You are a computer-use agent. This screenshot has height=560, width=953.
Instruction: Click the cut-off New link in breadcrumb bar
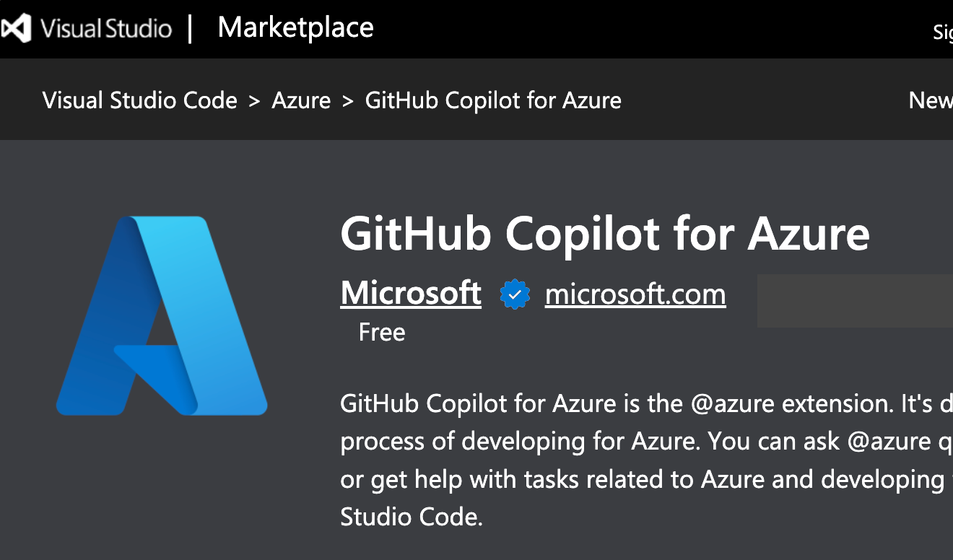931,100
